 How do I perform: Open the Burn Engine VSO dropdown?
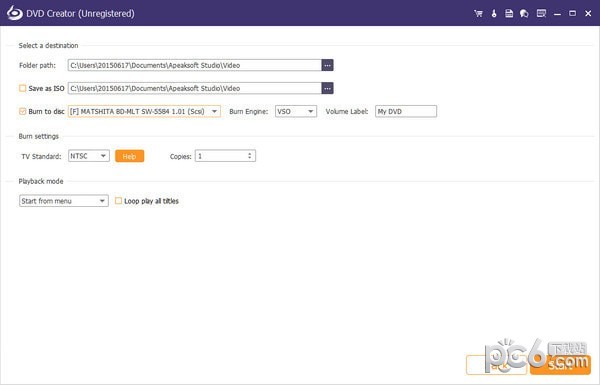click(x=296, y=111)
